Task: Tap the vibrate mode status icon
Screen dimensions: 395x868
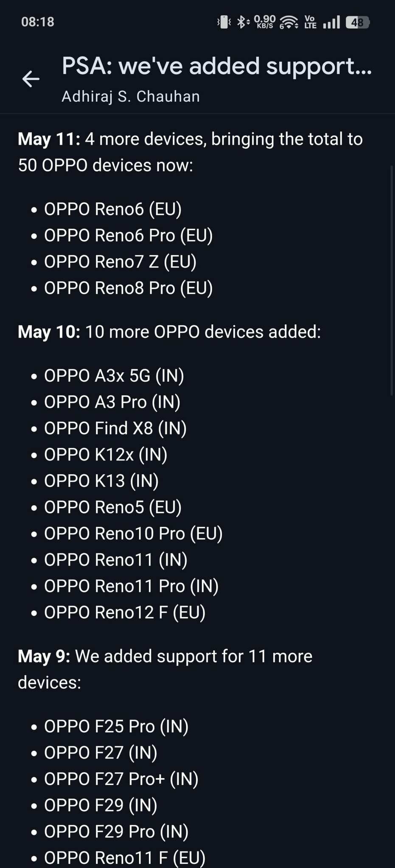Action: pyautogui.click(x=224, y=22)
